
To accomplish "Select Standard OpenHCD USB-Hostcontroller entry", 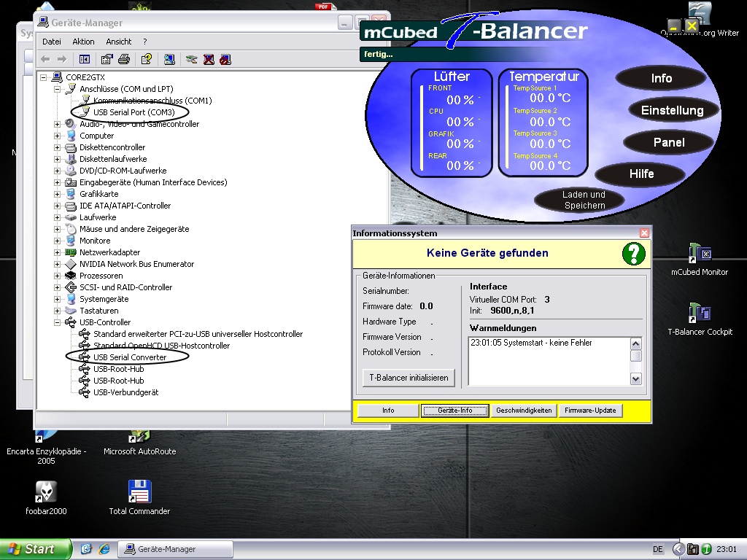I will 161,346.
